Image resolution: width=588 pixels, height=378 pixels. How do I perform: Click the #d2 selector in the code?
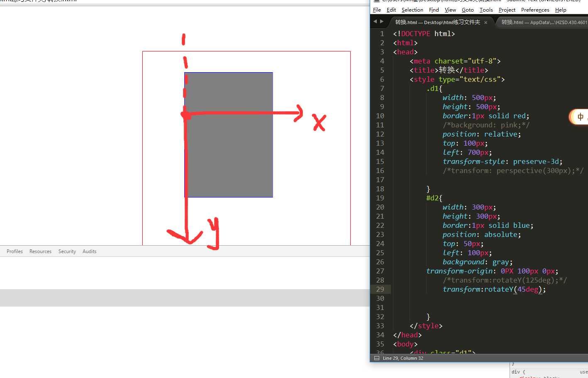(434, 198)
